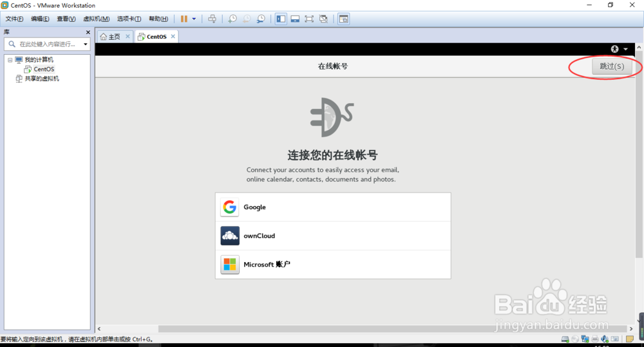Open the 文件(F) menu
The image size is (644, 347).
point(14,19)
